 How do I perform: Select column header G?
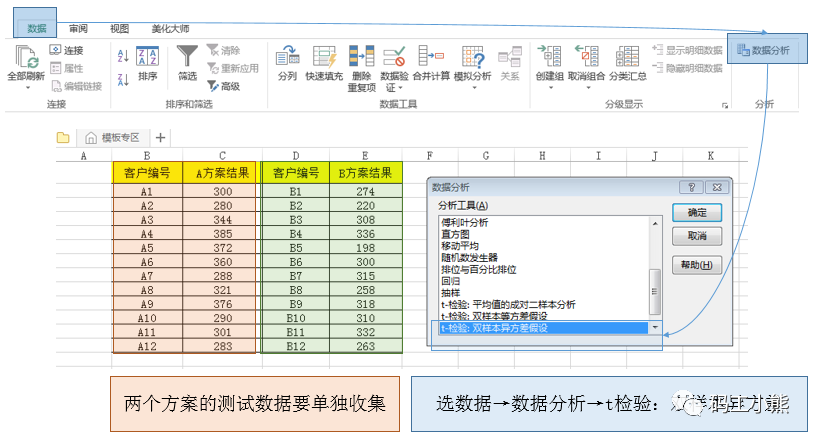coord(486,155)
